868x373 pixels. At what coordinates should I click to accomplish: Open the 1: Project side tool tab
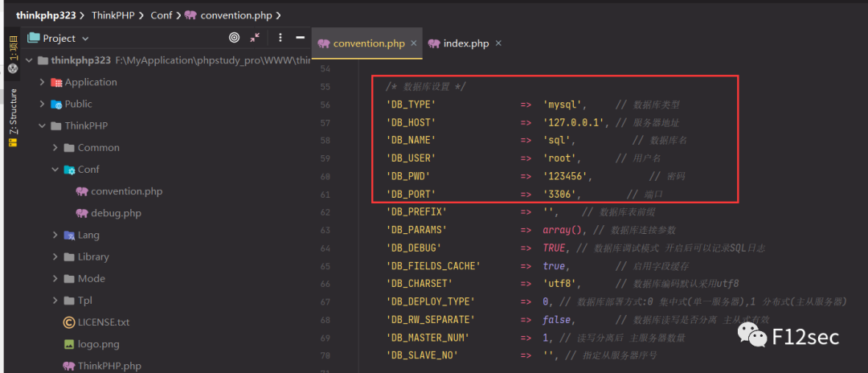coord(14,54)
